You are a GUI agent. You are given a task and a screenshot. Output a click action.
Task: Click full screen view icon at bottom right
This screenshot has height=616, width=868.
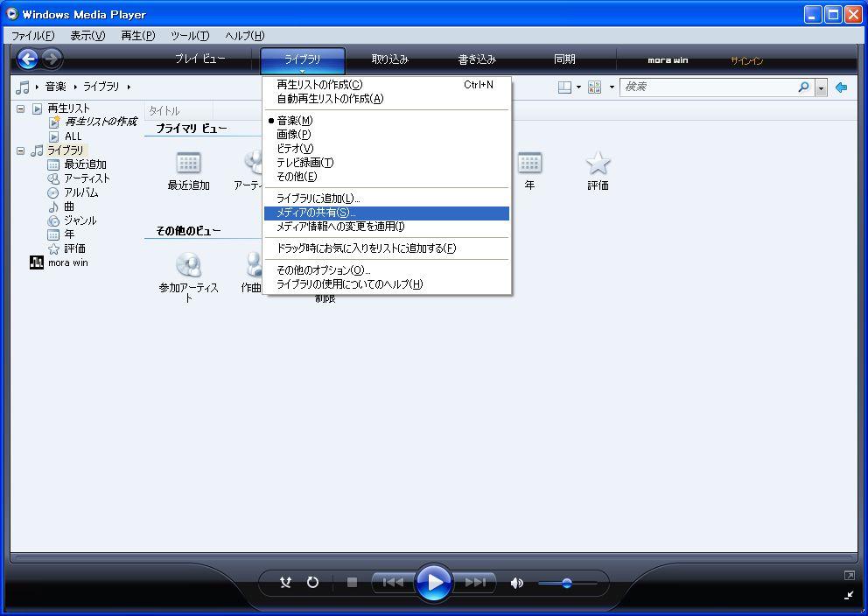pyautogui.click(x=849, y=576)
